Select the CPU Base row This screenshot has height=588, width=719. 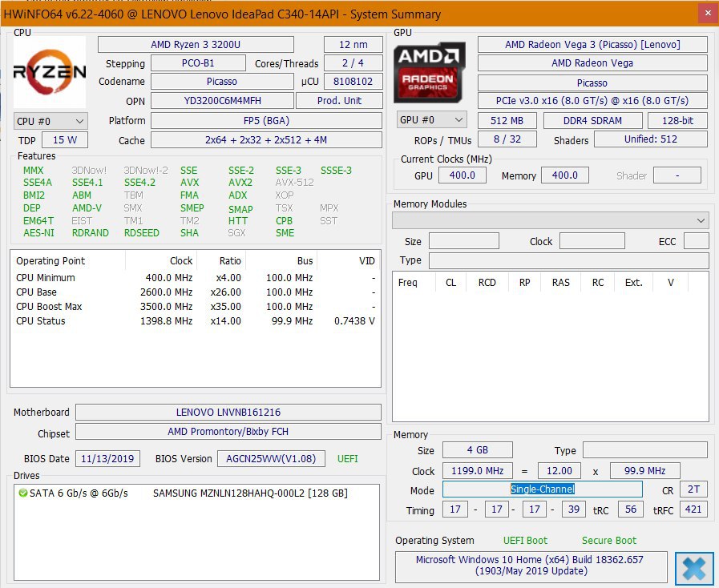coord(196,292)
